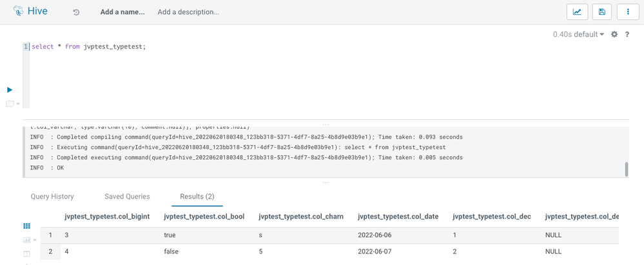Viewport: 644px width, 265px height.
Task: Switch to grid results view icon
Action: (x=26, y=226)
